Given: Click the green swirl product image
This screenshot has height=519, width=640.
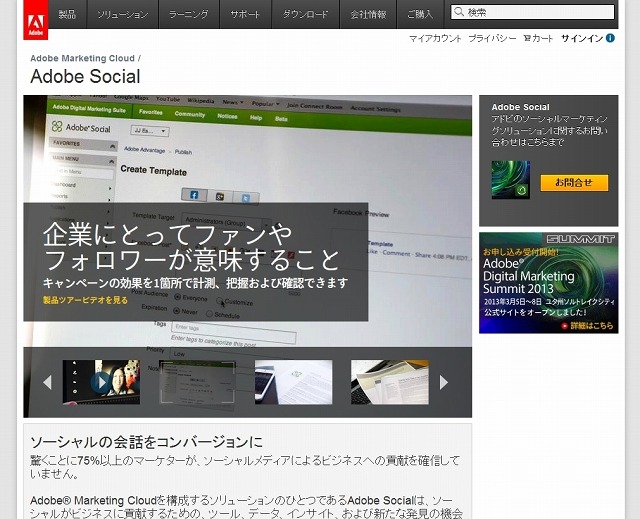Looking at the screenshot, I should click(x=511, y=180).
